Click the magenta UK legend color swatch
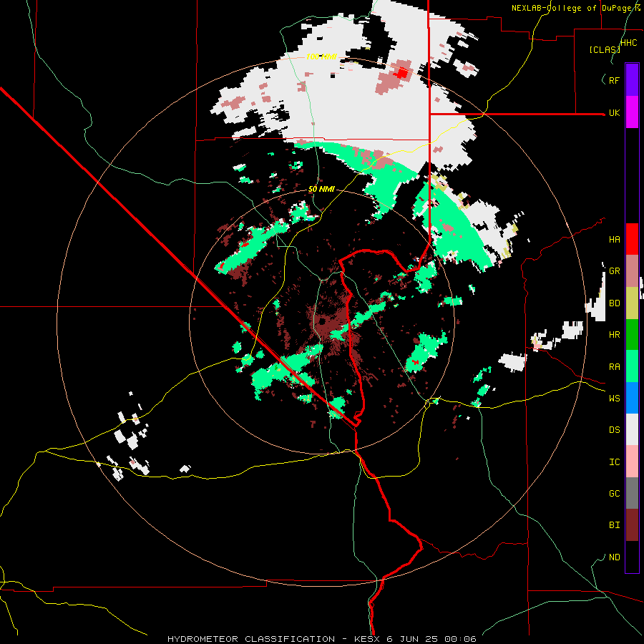Screen dimensions: 644x644 pyautogui.click(x=632, y=112)
